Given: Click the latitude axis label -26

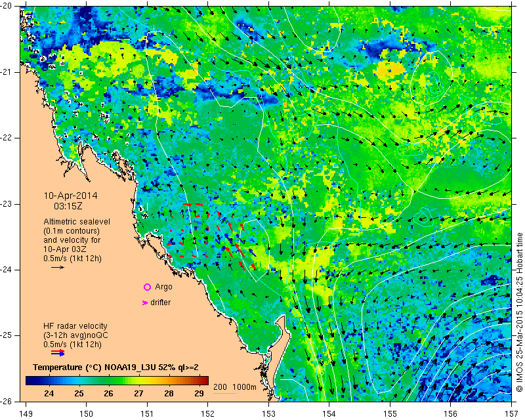Looking at the screenshot, I should point(7,401).
